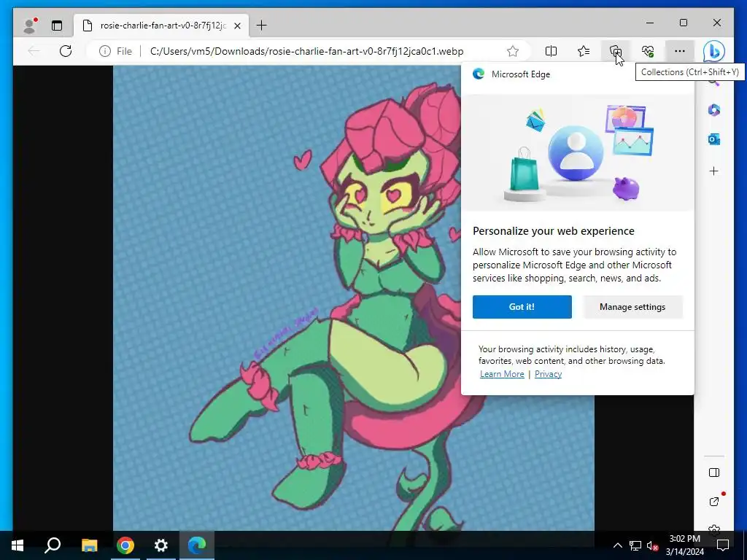The image size is (747, 560).
Task: Click Manage settings button
Action: (x=632, y=307)
